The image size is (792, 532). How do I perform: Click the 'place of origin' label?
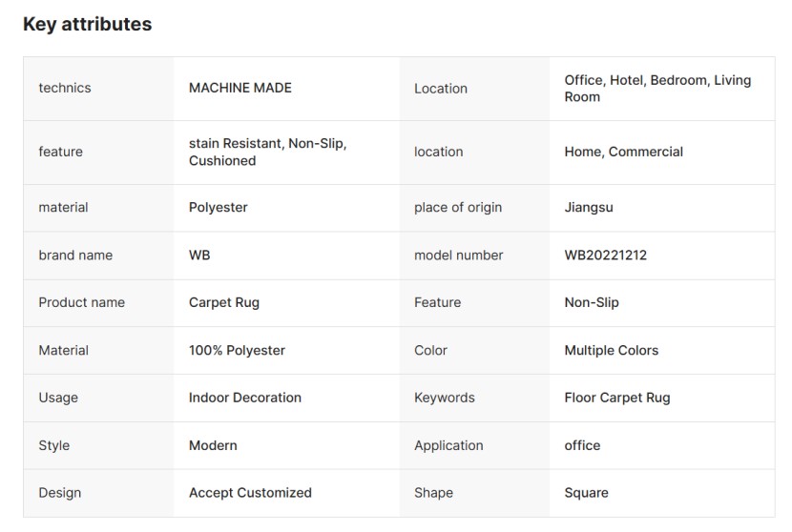click(458, 208)
